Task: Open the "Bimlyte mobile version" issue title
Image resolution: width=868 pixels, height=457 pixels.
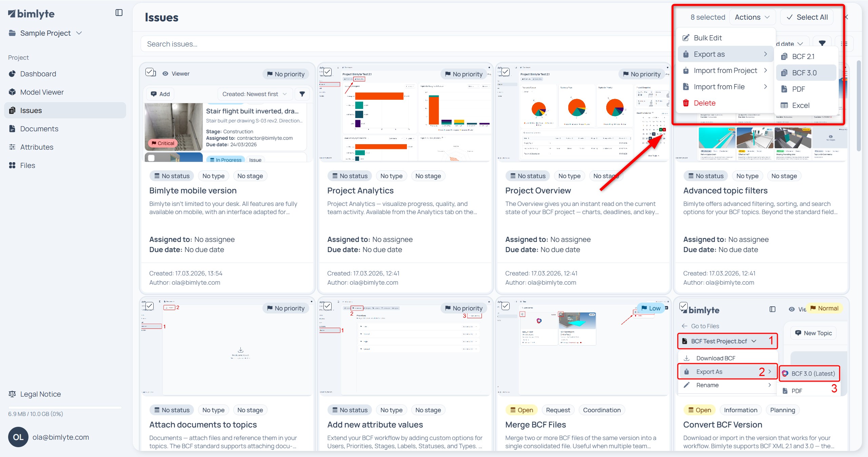Action: click(x=193, y=191)
